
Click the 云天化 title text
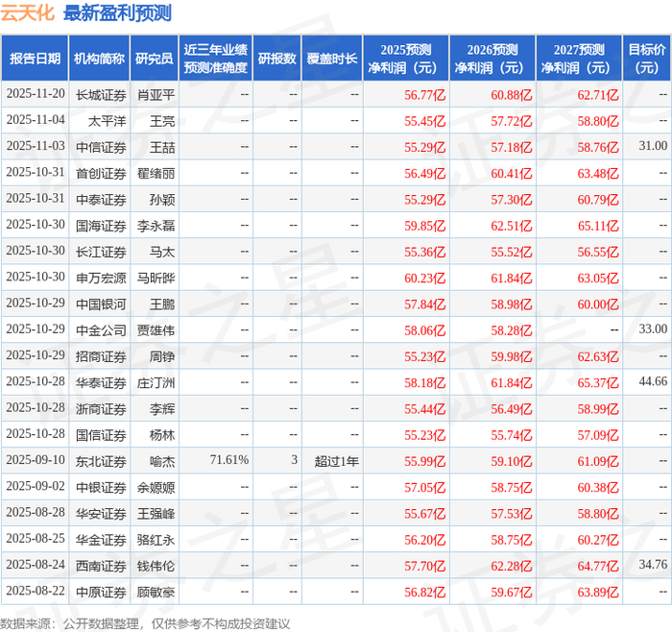(27, 12)
